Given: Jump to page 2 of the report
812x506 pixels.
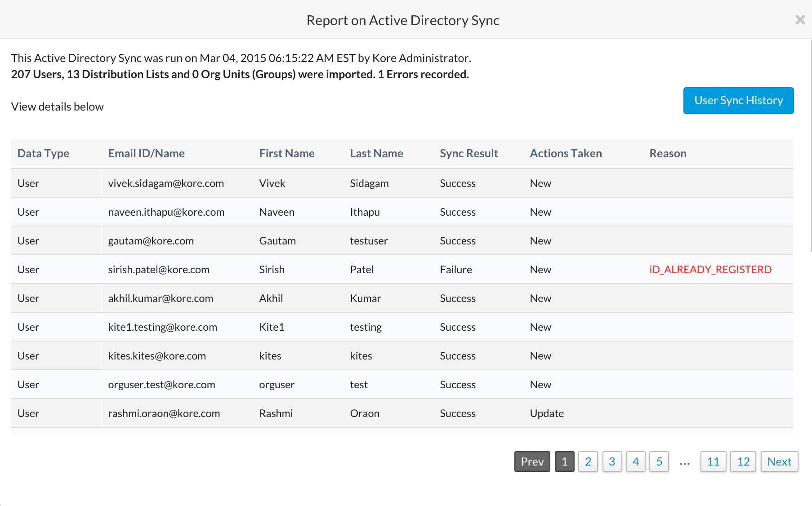Looking at the screenshot, I should tap(588, 462).
